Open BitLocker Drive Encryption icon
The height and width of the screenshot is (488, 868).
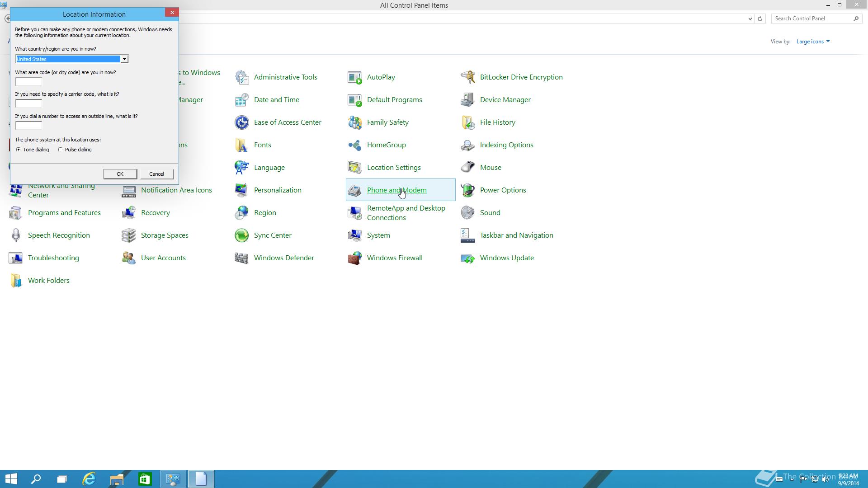click(x=468, y=77)
